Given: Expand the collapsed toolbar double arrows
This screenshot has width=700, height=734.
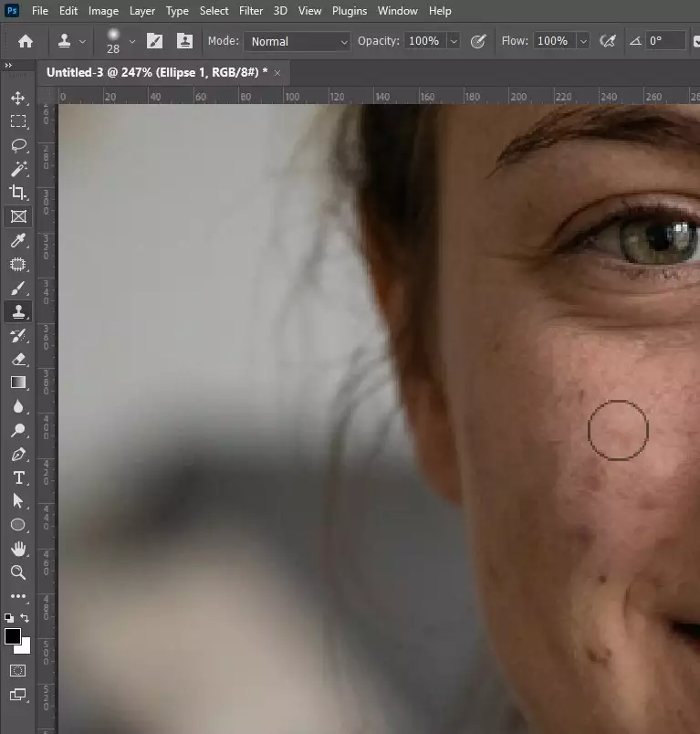Looking at the screenshot, I should point(8,65).
